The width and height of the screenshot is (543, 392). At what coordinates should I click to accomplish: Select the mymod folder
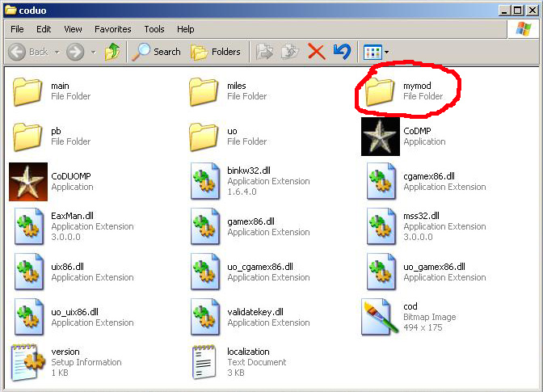(x=378, y=91)
